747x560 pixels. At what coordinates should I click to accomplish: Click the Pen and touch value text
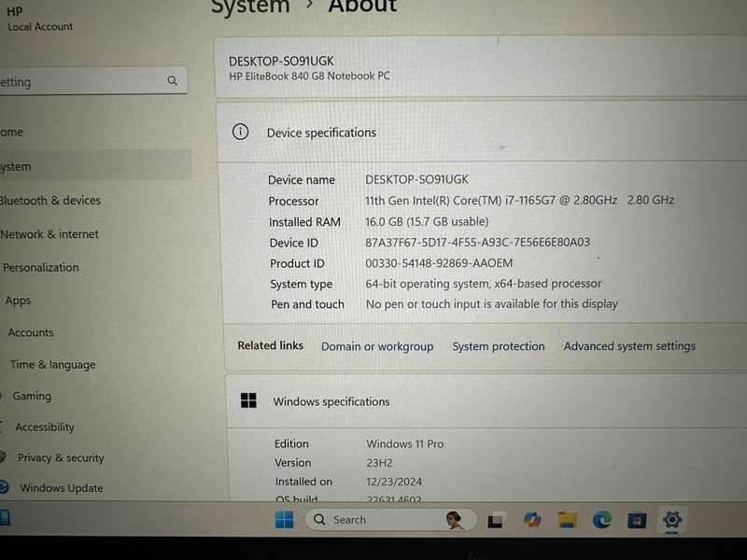point(492,304)
